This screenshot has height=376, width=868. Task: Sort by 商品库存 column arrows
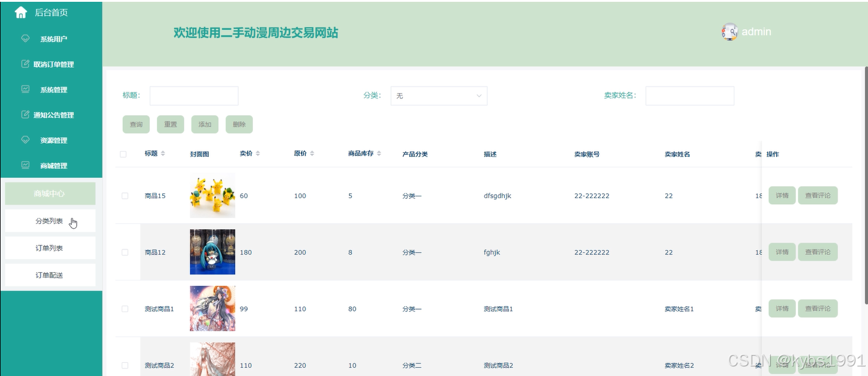378,154
